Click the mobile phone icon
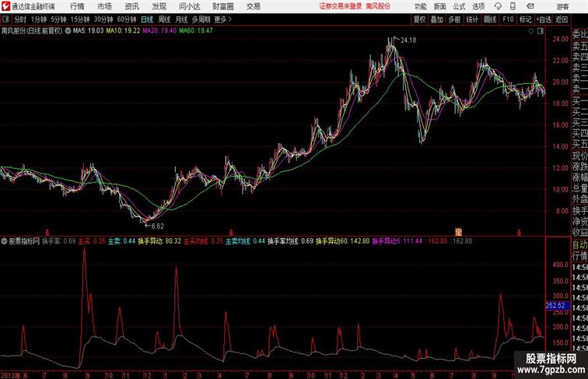Image resolution: width=588 pixels, height=379 pixels. coord(513,6)
